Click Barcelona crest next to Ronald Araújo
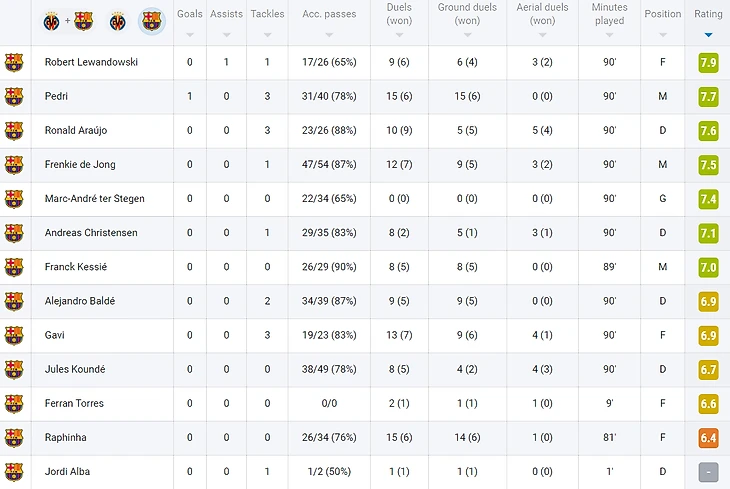This screenshot has height=489, width=730. pyautogui.click(x=14, y=131)
